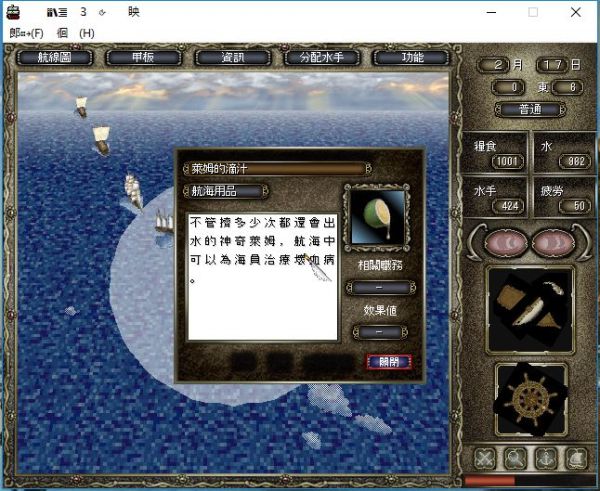Click the second ship with white sail
Viewport: 600px width, 491px height.
[x=102, y=140]
